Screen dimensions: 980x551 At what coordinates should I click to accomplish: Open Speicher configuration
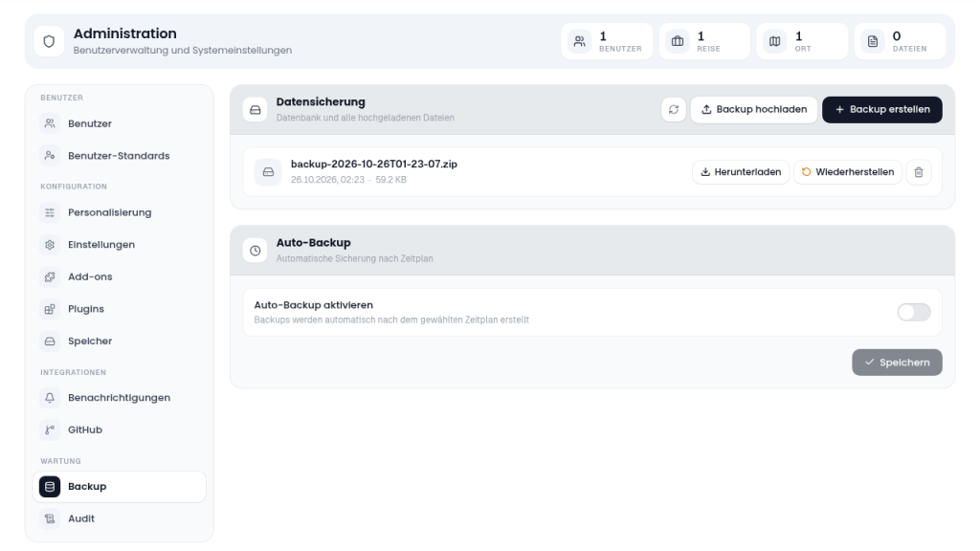[120, 342]
